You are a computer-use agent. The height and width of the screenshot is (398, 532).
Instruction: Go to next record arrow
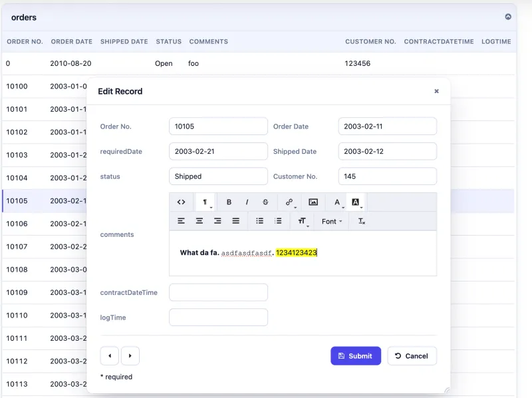[130, 356]
